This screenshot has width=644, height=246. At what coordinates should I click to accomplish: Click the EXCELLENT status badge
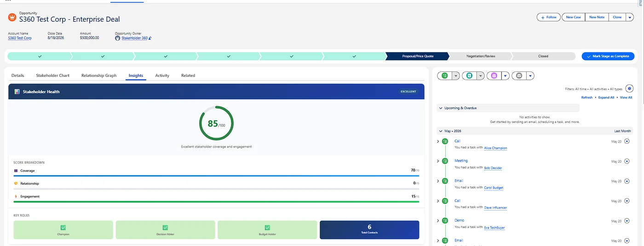[x=408, y=92]
